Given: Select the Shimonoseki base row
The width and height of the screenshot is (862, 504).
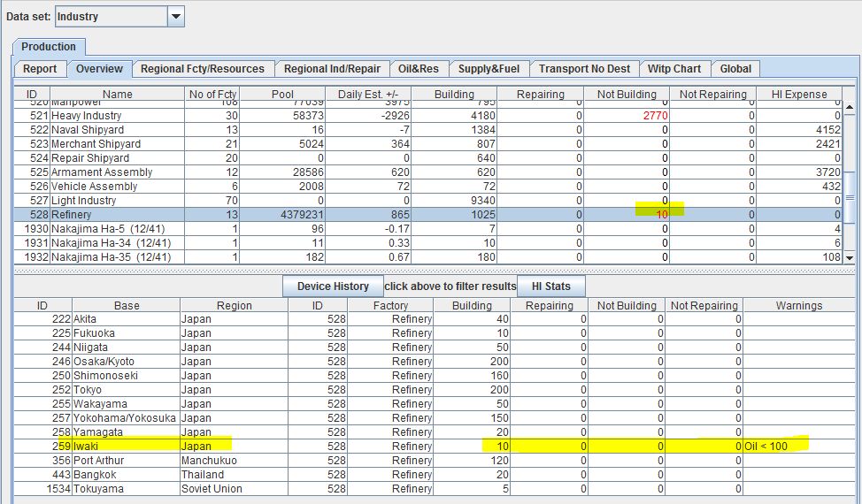Looking at the screenshot, I should click(435, 376).
